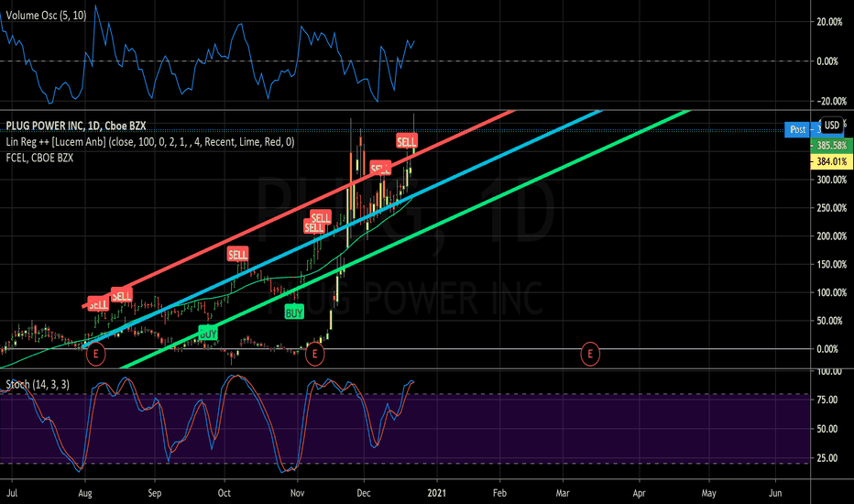Click 20.00% on the Volume Osc scale

point(829,22)
